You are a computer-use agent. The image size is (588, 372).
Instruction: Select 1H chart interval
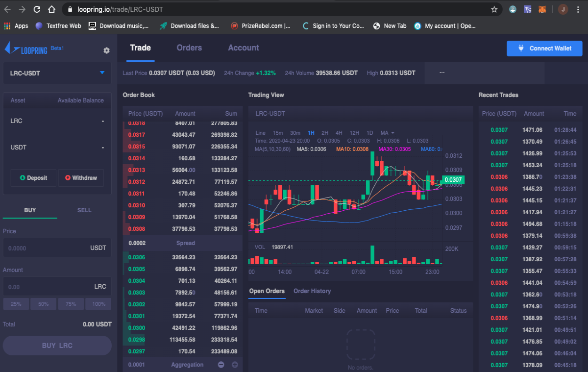click(x=311, y=133)
